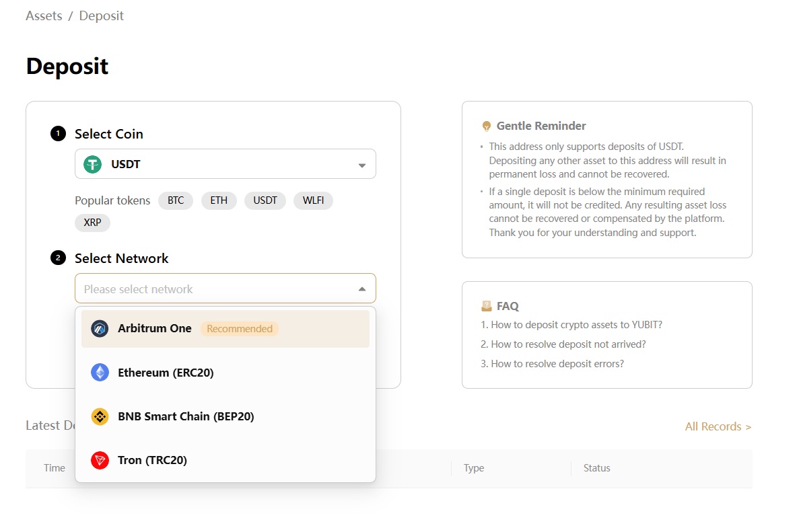
Task: Click the FAQ book icon
Action: 487,306
